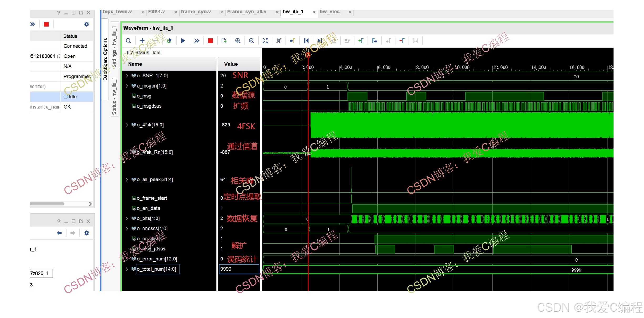Screen dimensions: 644x318
Task: Zoom out of the waveform
Action: pos(252,41)
